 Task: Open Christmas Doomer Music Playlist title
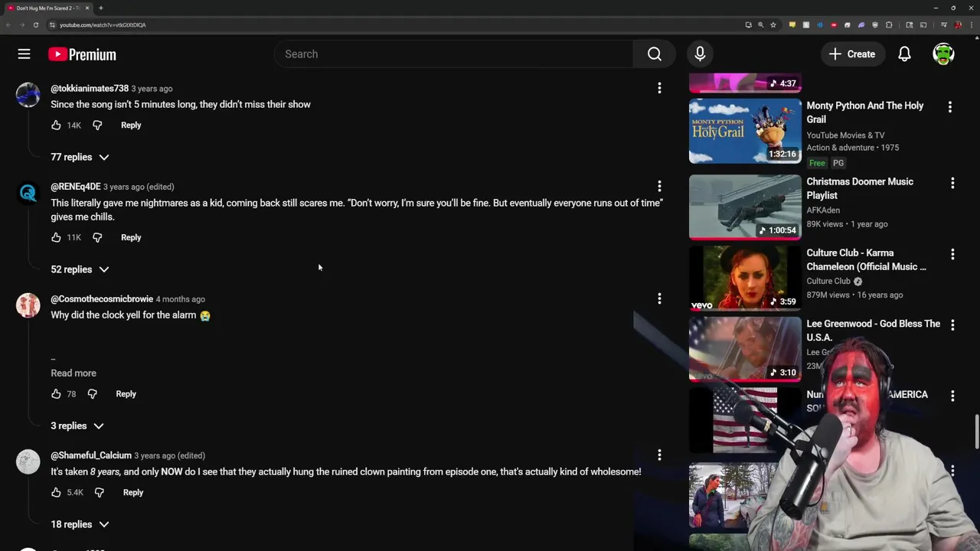(860, 188)
